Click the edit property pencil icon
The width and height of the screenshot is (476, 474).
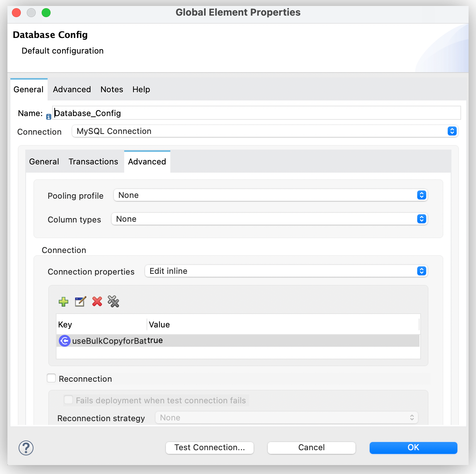(x=80, y=301)
